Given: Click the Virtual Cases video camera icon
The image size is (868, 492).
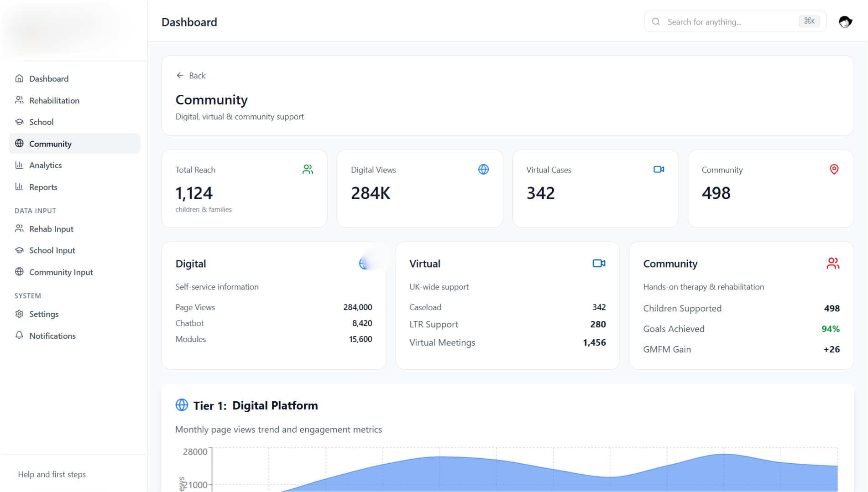Looking at the screenshot, I should [x=659, y=170].
